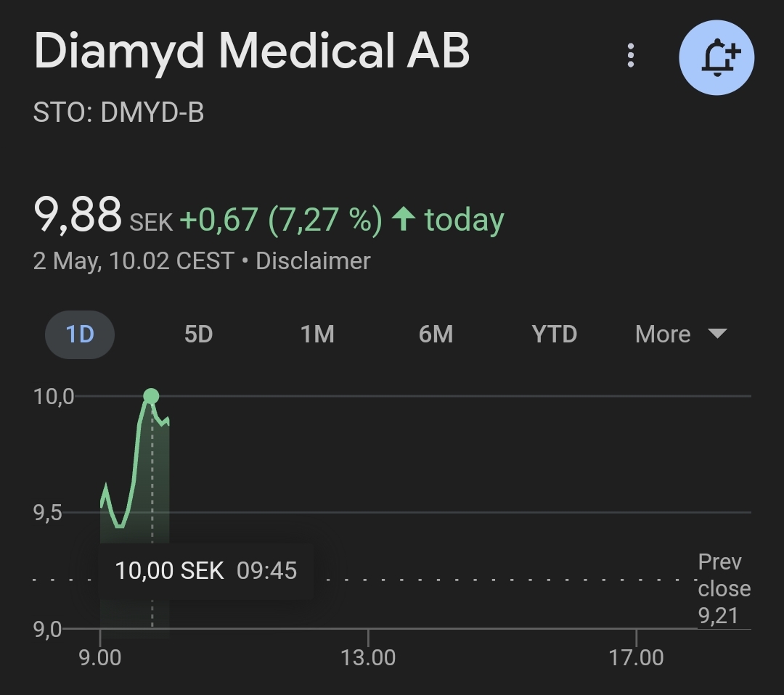Select the YTD range tab
784x695 pixels.
[x=554, y=334]
